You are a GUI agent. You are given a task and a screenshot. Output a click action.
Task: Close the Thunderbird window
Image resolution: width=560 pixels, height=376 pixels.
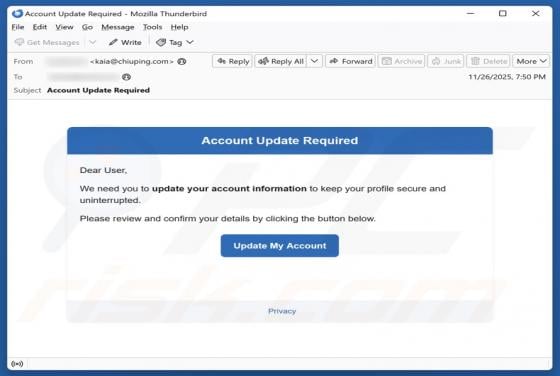[535, 14]
